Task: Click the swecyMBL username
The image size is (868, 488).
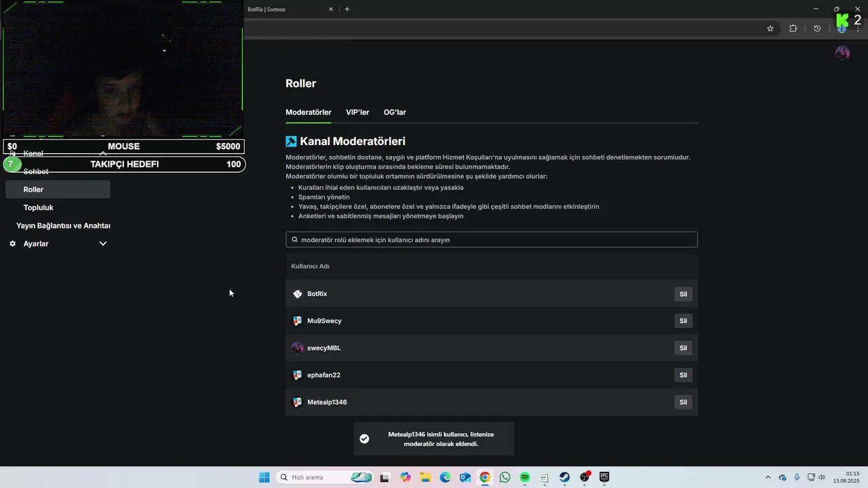Action: [323, 348]
